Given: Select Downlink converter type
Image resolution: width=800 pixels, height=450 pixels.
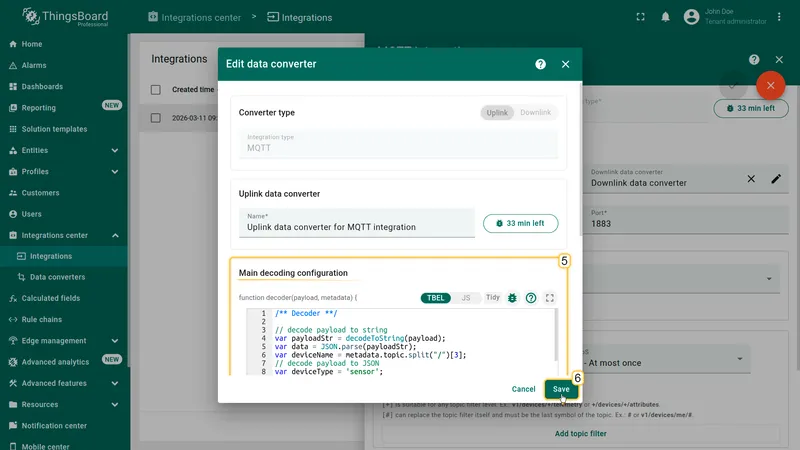Looking at the screenshot, I should click(535, 113).
